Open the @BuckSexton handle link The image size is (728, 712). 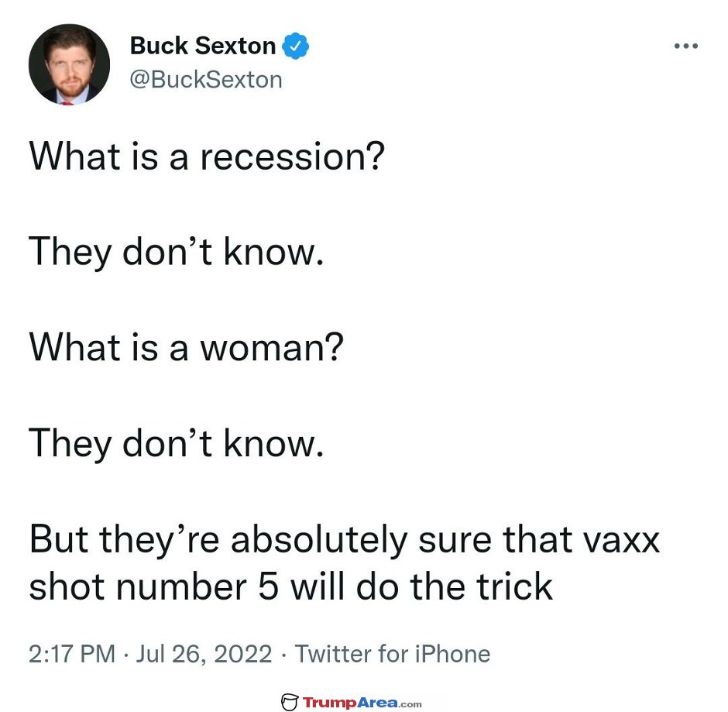206,80
